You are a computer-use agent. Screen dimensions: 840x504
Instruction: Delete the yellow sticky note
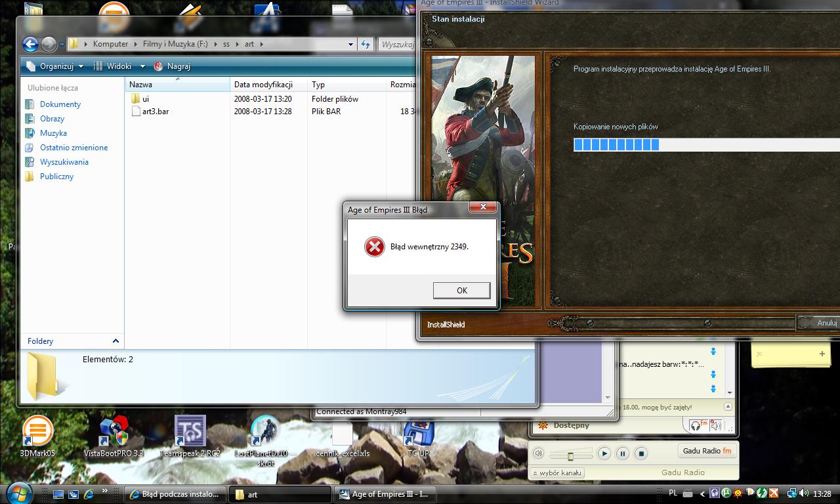(x=759, y=354)
